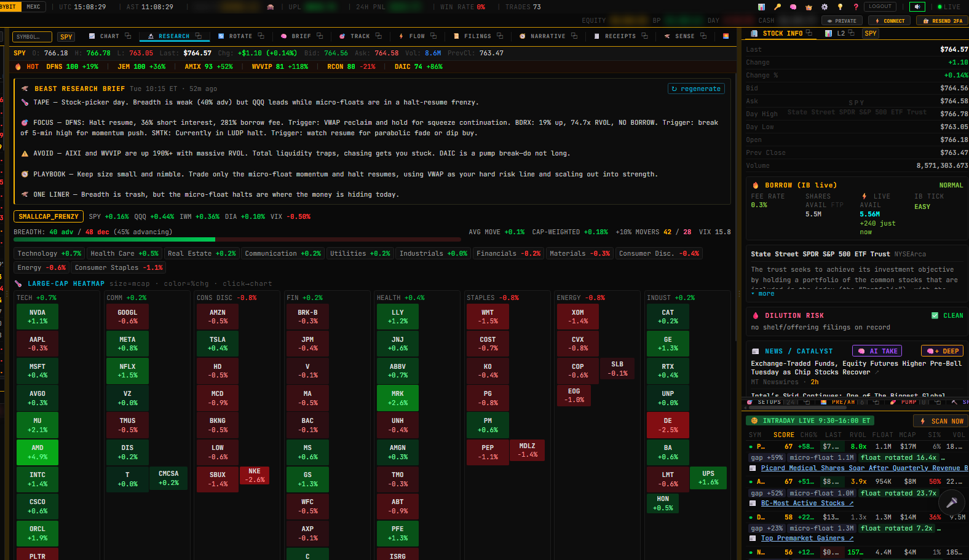Pop out the SENSE tab window icon
The height and width of the screenshot is (560, 969).
[703, 36]
